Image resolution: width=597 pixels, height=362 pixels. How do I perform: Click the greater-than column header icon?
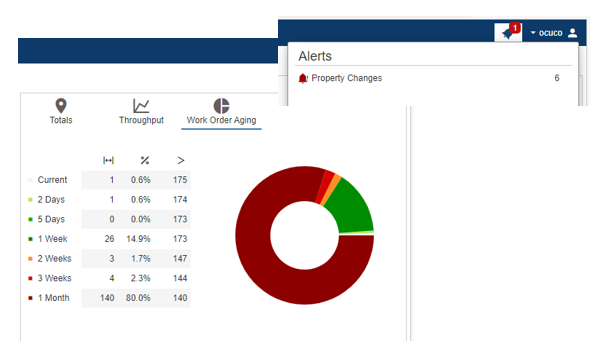181,161
